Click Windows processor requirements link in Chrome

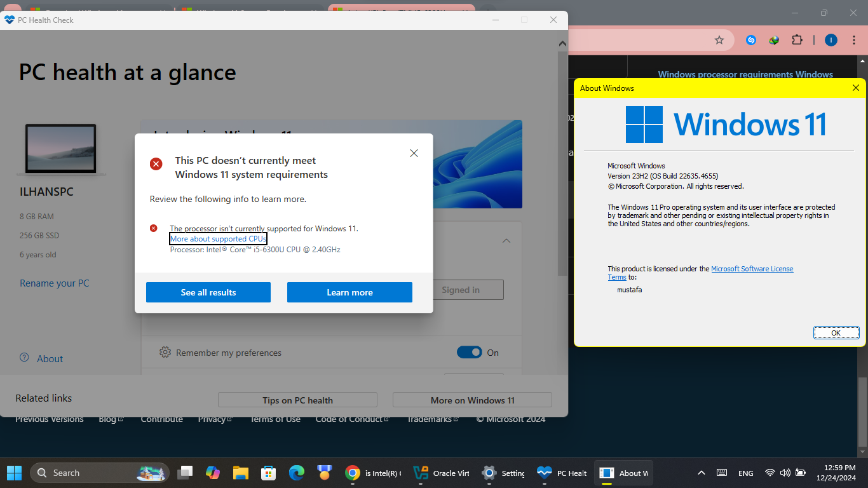tap(745, 74)
